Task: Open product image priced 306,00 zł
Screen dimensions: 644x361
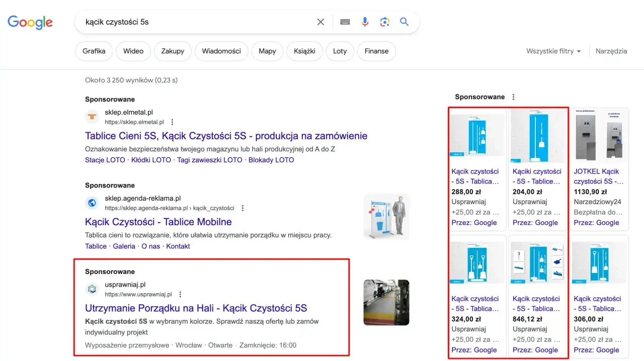Action: pos(599,263)
